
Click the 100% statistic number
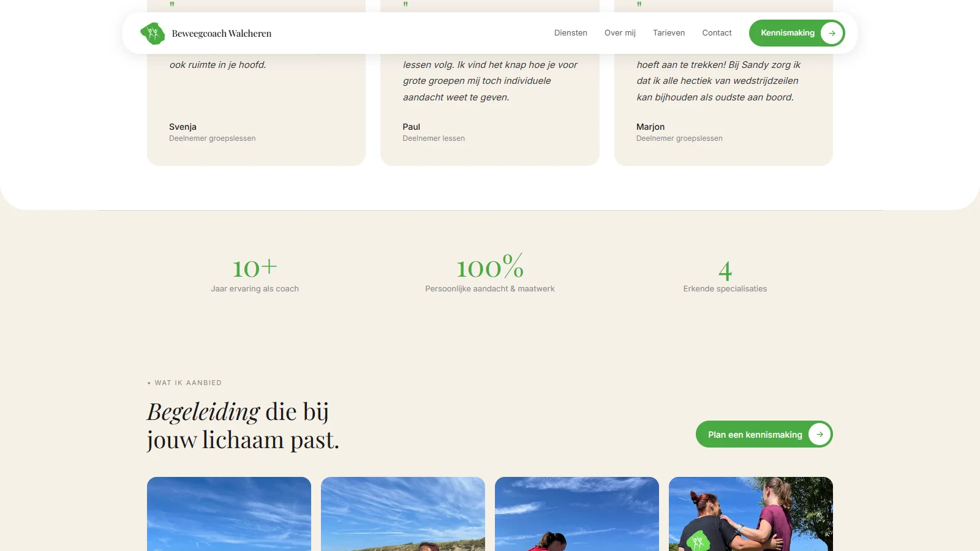coord(490,266)
